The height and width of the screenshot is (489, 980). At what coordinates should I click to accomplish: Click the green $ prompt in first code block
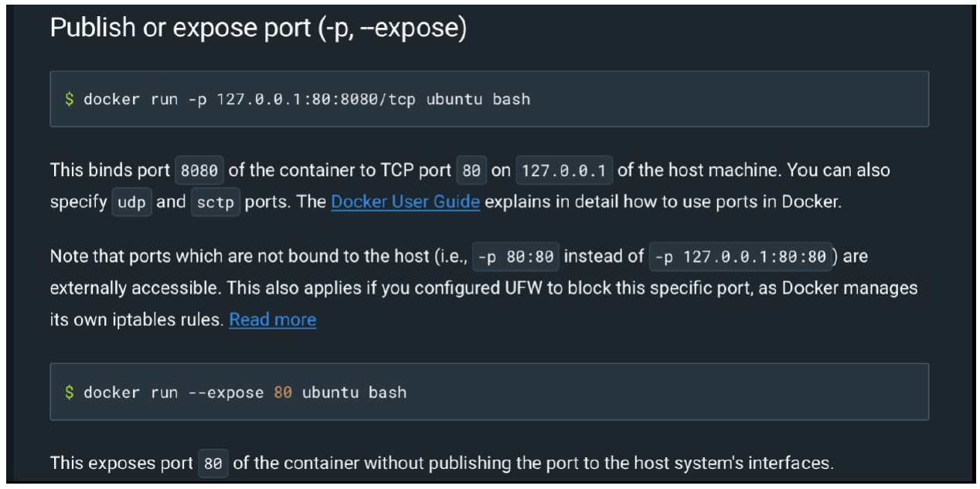point(70,99)
